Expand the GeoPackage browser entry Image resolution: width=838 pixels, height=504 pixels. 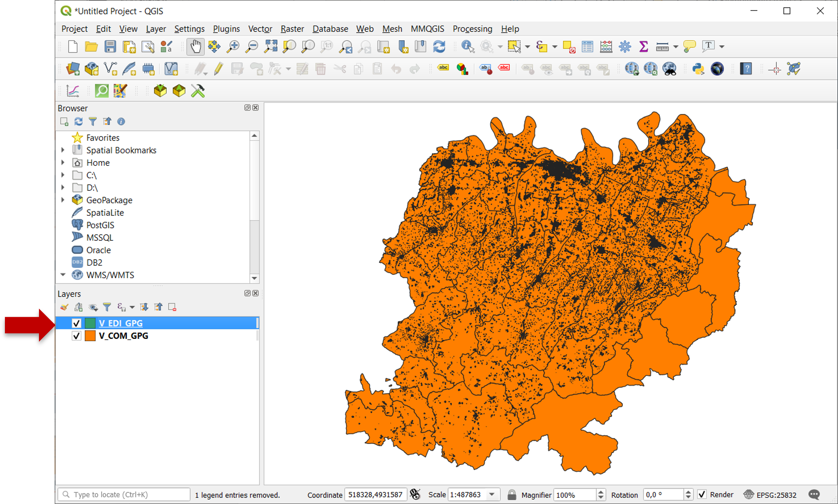pyautogui.click(x=64, y=200)
